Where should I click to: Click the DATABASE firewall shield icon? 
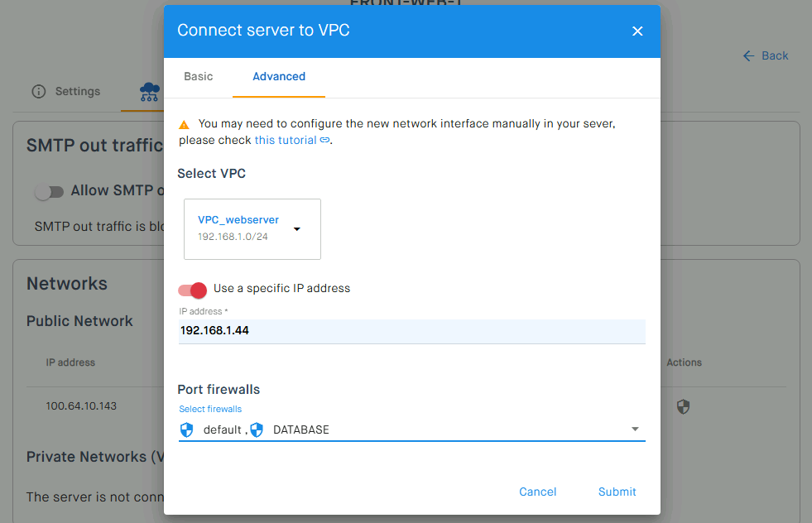(257, 429)
